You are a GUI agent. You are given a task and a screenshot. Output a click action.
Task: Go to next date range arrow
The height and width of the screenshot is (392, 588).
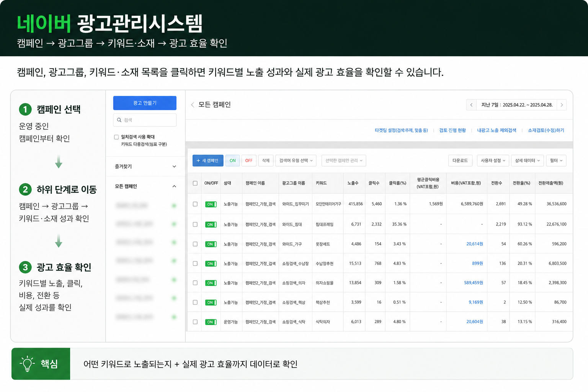tap(562, 105)
